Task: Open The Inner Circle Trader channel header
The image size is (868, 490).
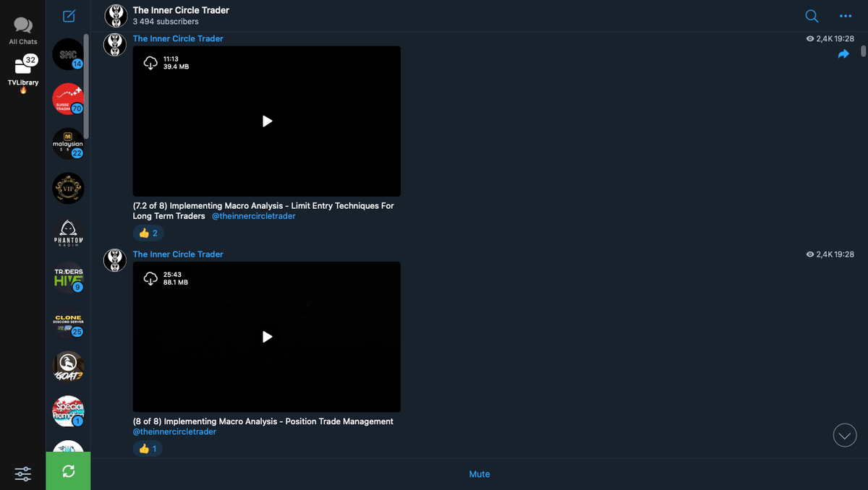Action: point(181,16)
